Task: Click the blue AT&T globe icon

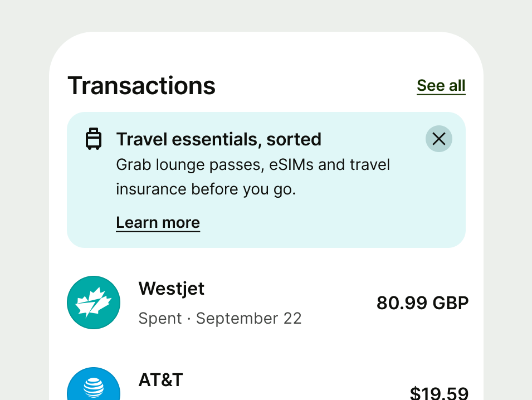Action: pyautogui.click(x=94, y=384)
